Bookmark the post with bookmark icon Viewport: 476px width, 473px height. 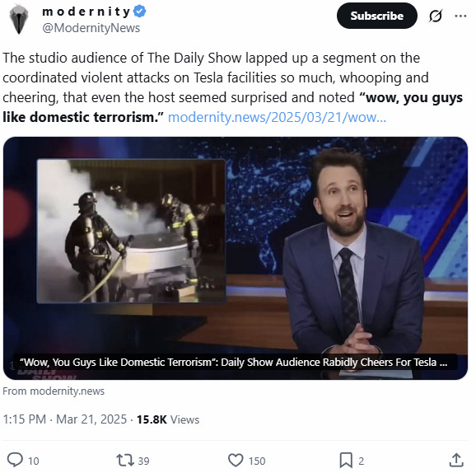coord(346,460)
